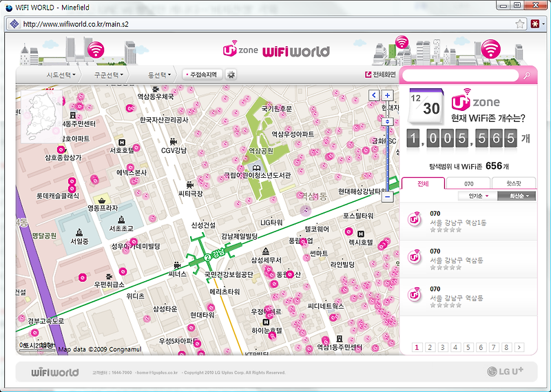Click the purple location marker near 역삼1동
This screenshot has width=551, height=392.
(306, 210)
